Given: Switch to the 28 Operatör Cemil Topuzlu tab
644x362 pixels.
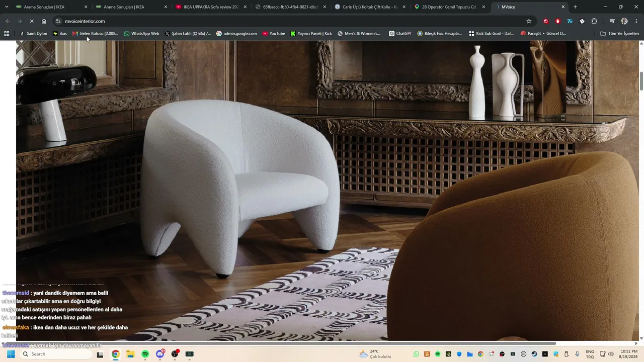Looking at the screenshot, I should (x=449, y=7).
